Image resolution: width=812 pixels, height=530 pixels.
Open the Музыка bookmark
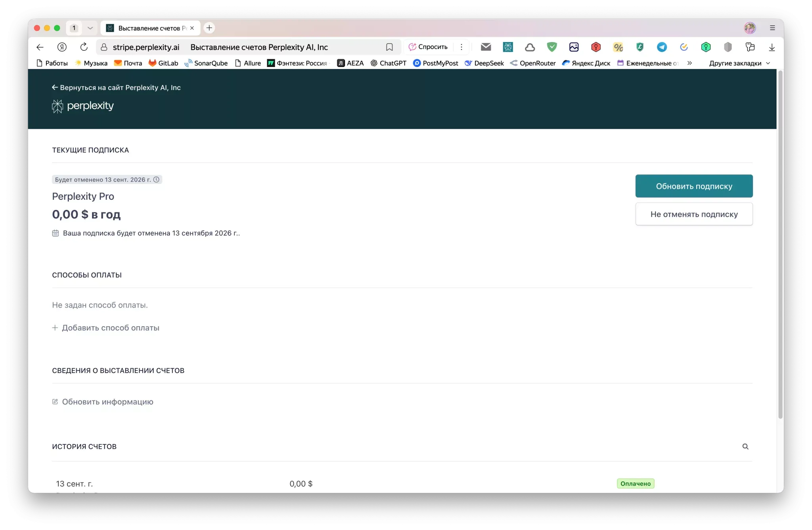click(x=91, y=63)
